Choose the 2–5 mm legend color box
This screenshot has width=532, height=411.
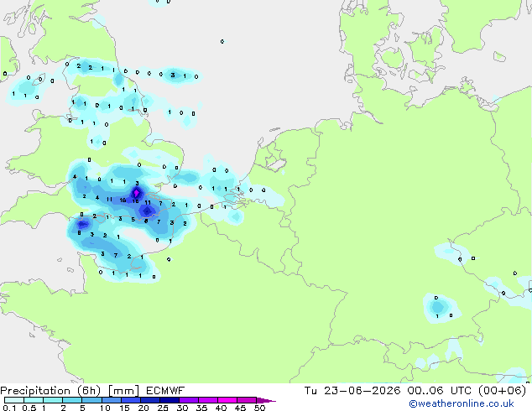72,400
